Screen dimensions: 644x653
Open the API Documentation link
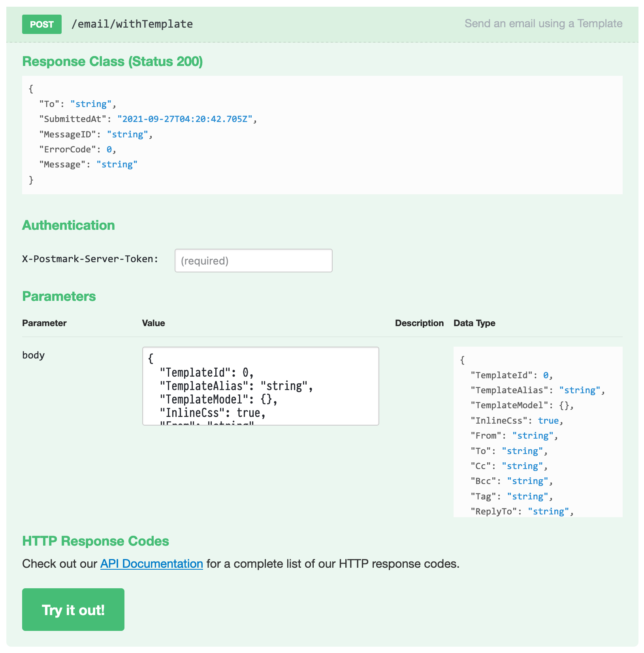[152, 564]
